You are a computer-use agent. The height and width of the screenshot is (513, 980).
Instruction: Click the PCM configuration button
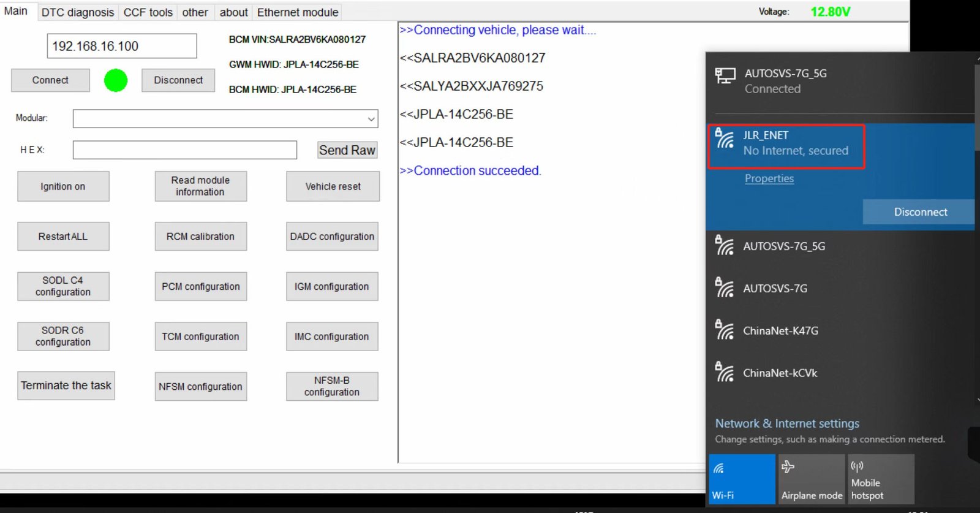tap(201, 286)
